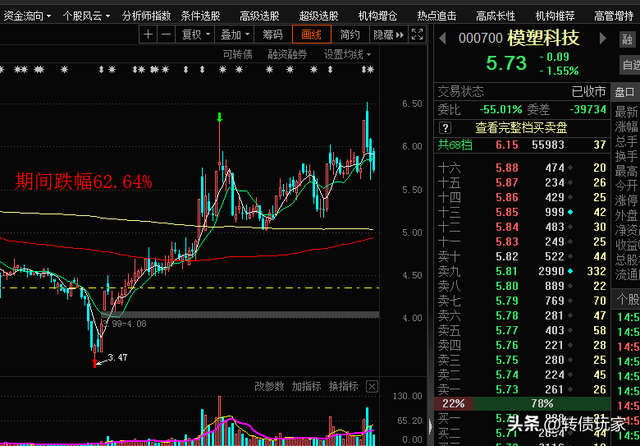Image resolution: width=640 pixels, height=446 pixels.
Task: Click the 22% / 78% buy-sell ratio bar
Action: click(x=522, y=404)
